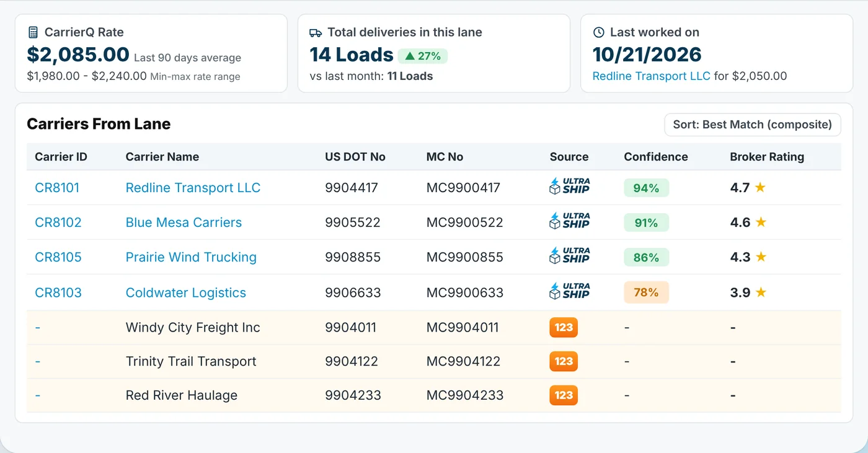The height and width of the screenshot is (453, 868).
Task: Click UltraShip source logo for Redline Transport LLC
Action: tap(569, 187)
